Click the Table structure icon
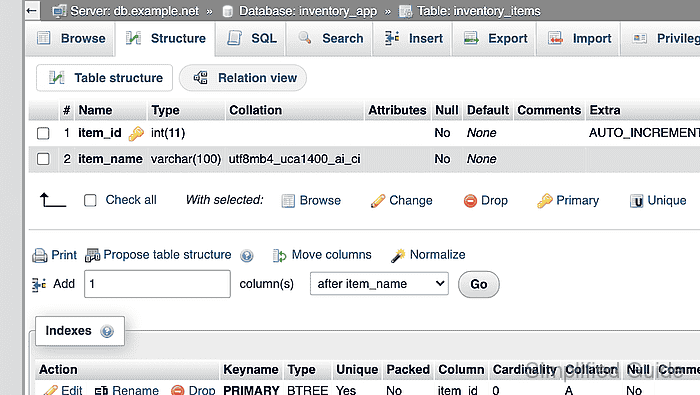Viewport: 700px width, 395px height. pos(56,78)
